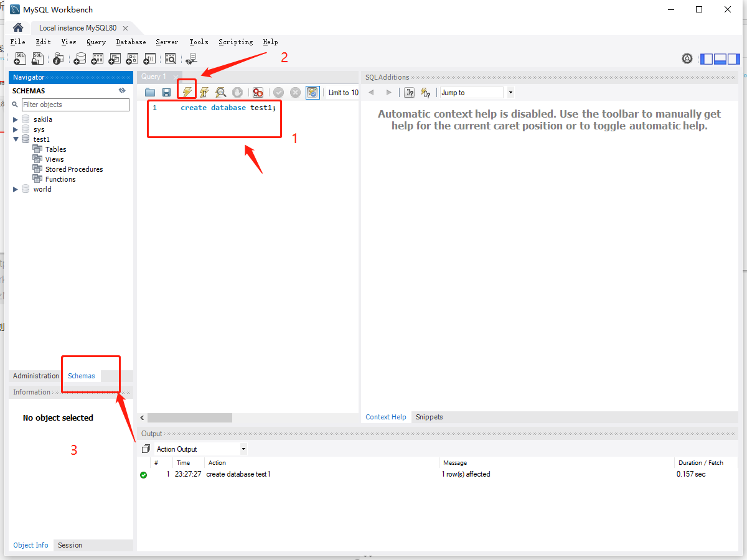Open the row Limit dropdown
This screenshot has height=560, width=747.
[344, 93]
